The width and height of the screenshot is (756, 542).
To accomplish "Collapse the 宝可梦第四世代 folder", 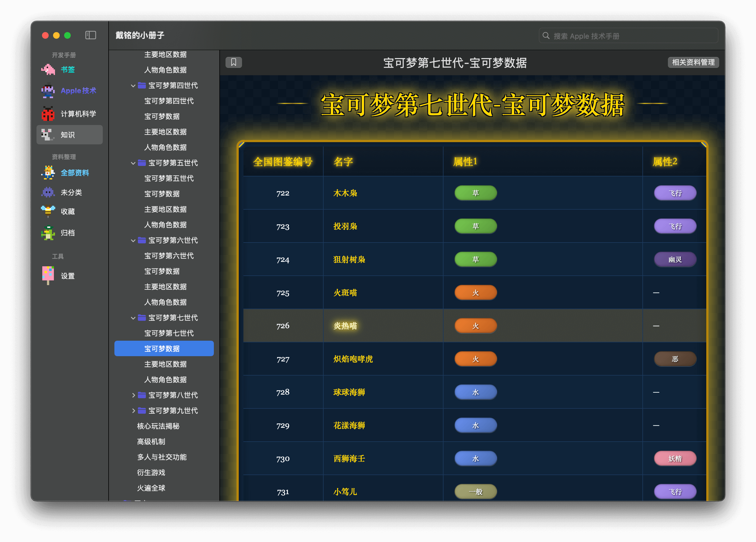I will coord(133,86).
